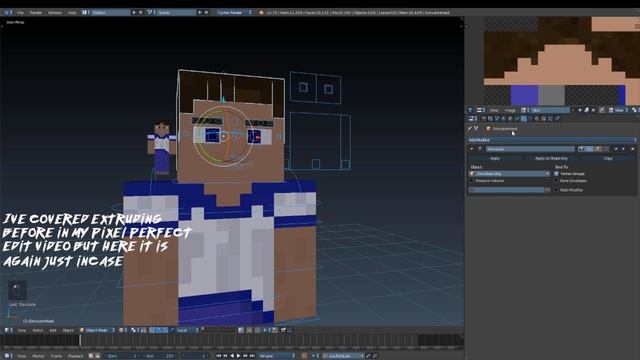
Task: Click the Apply modifier button
Action: [495, 158]
